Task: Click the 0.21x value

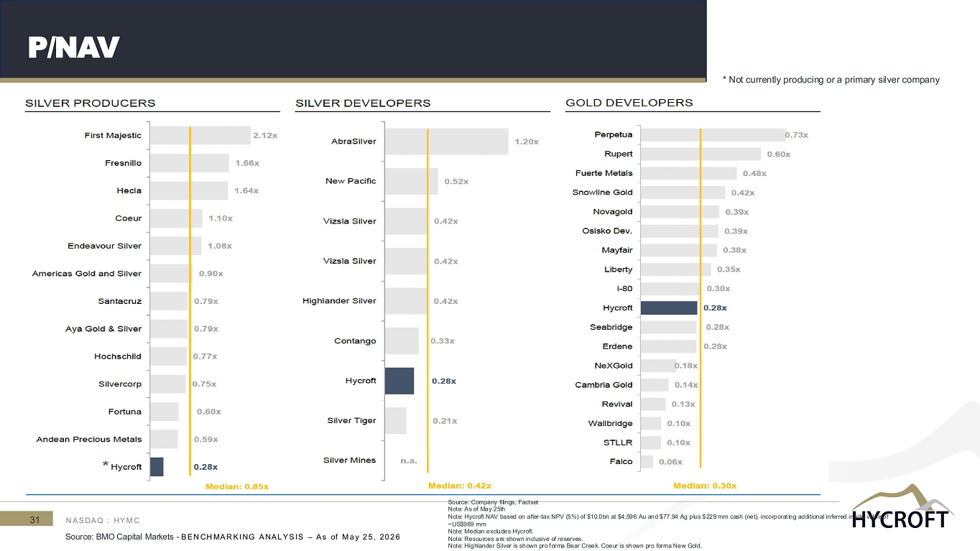Action: click(445, 421)
